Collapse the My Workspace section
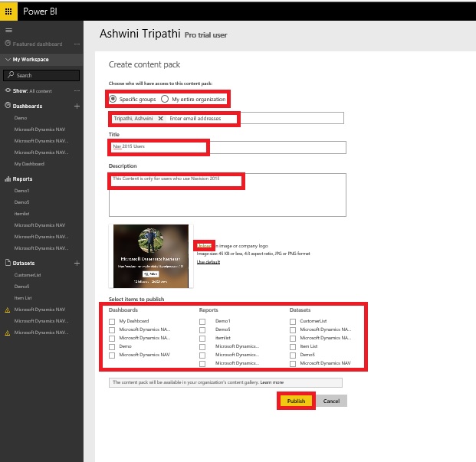The height and width of the screenshot is (462, 476). coord(7,59)
